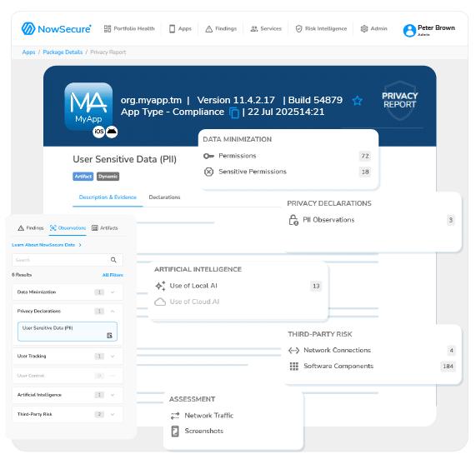476x459 pixels.
Task: Open the Admin navigation item
Action: pyautogui.click(x=374, y=28)
